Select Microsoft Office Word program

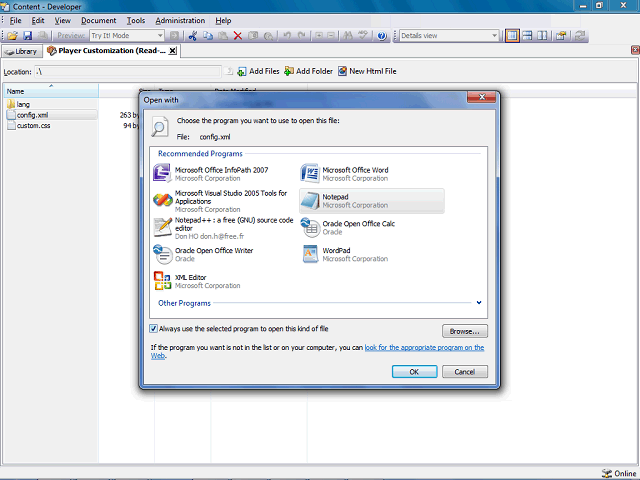tap(371, 174)
